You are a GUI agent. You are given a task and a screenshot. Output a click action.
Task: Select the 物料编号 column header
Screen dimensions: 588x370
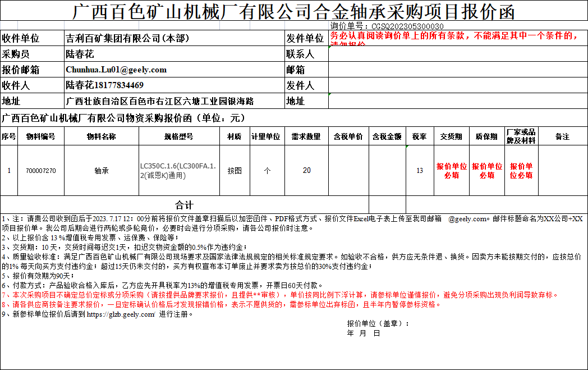[41, 136]
